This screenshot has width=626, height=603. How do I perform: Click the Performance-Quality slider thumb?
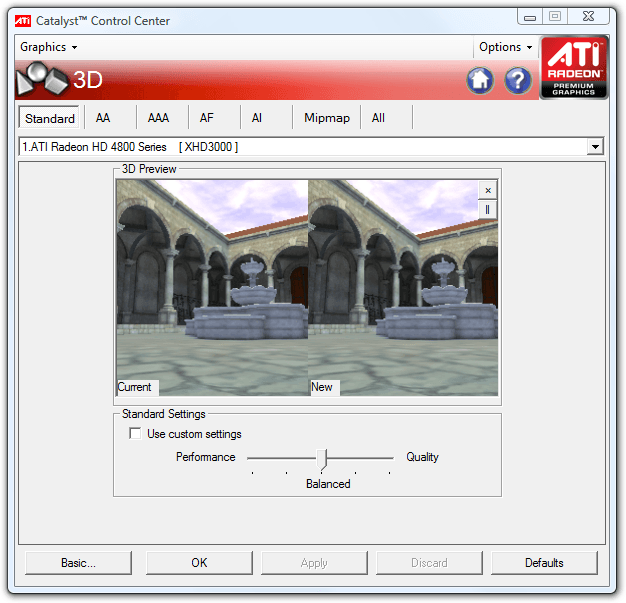coord(322,459)
